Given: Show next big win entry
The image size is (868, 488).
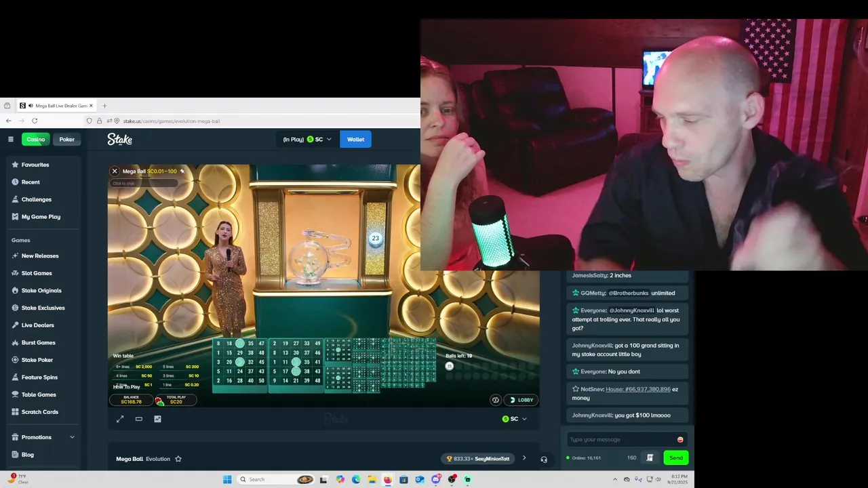Looking at the screenshot, I should point(524,458).
